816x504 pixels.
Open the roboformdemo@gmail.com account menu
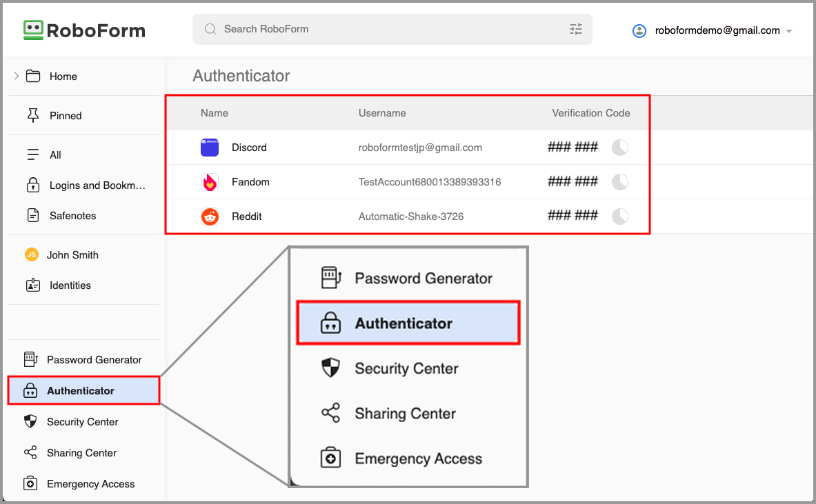(717, 31)
